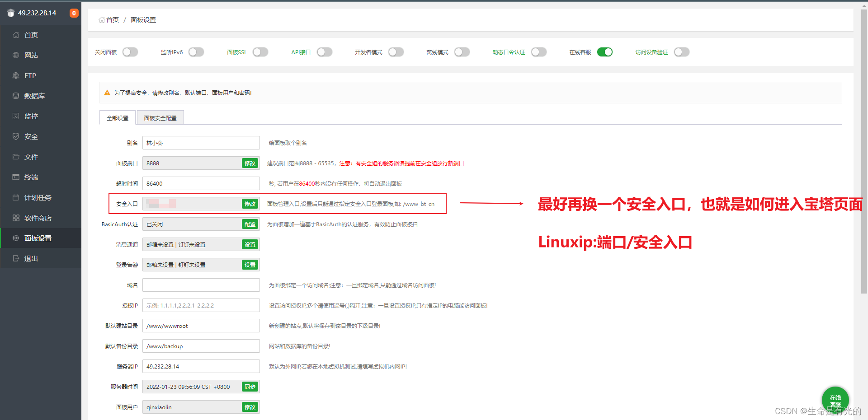This screenshot has width=868, height=420.
Task: Click the orange notification badge 0
Action: click(x=74, y=13)
